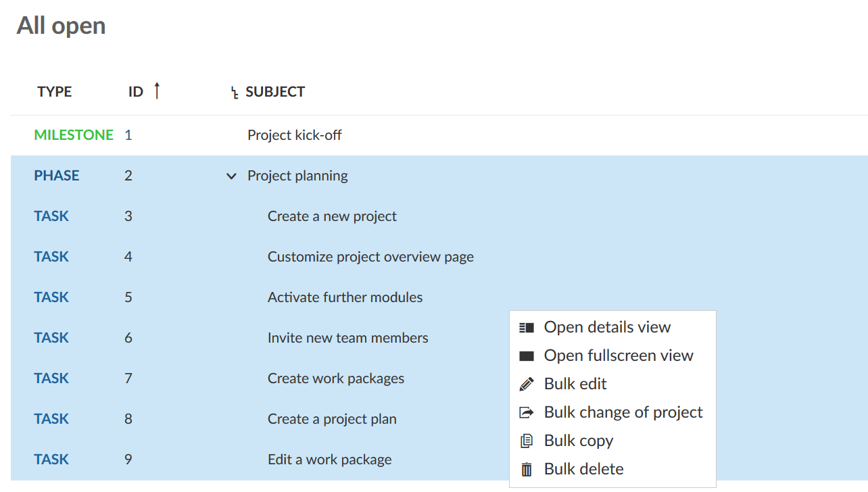The width and height of the screenshot is (868, 492).
Task: Choose Bulk delete from context menu
Action: click(583, 470)
